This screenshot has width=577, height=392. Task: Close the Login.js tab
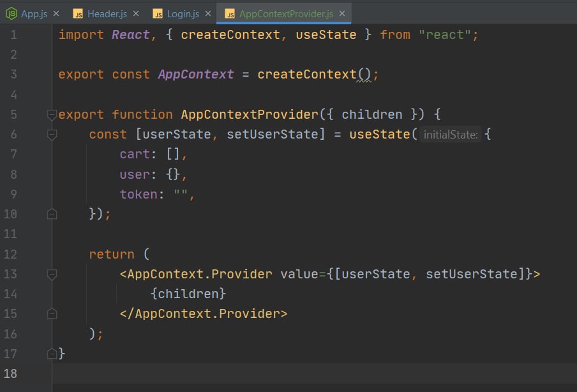(208, 13)
